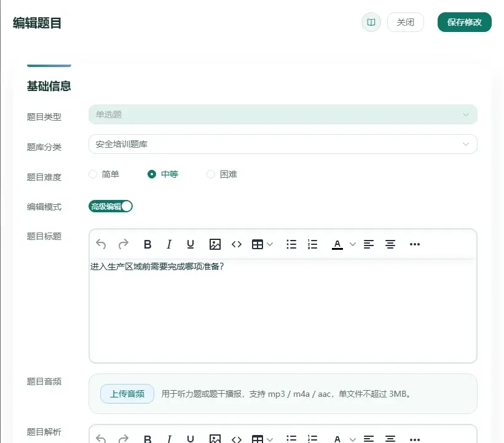The height and width of the screenshot is (443, 504).
Task: Toggle underline in 题目标题 editor
Action: tap(191, 244)
